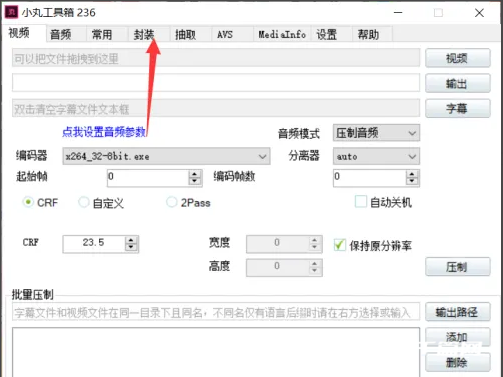Screen dimensions: 503x377
Task: Decrease the 高度 value with down arrow
Action: (314, 271)
